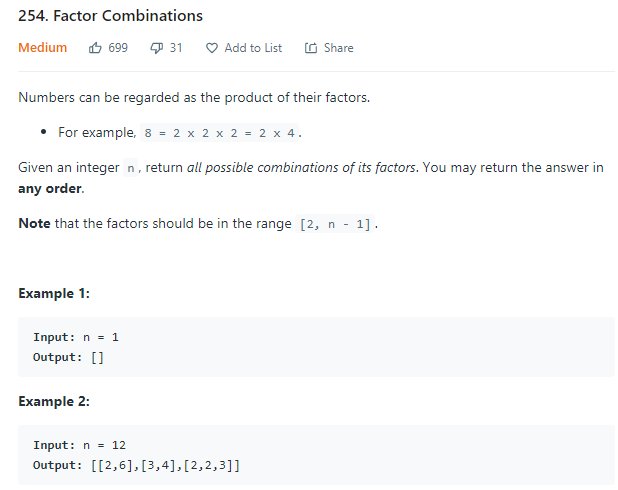Select the Share label
Image resolution: width=618 pixels, height=490 pixels.
pyautogui.click(x=339, y=48)
